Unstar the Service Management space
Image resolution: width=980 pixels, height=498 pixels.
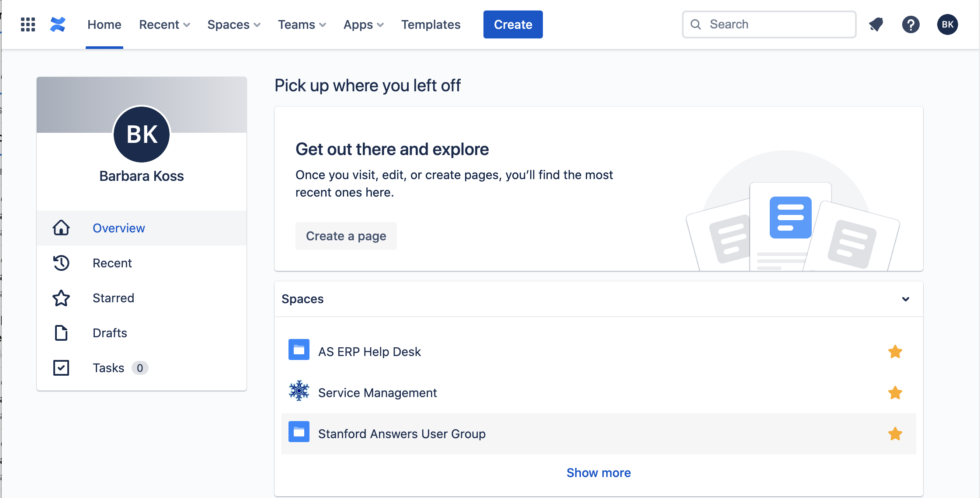point(895,393)
